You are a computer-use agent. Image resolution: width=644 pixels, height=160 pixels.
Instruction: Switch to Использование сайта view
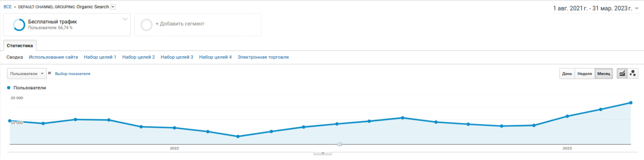coord(53,57)
